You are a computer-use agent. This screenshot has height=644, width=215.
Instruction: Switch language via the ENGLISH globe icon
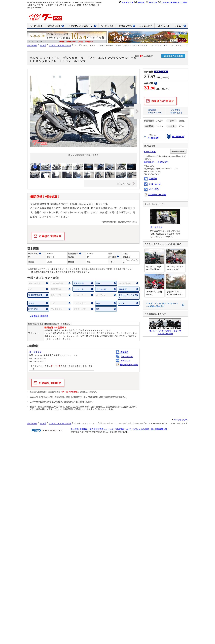pyautogui.click(x=147, y=2)
